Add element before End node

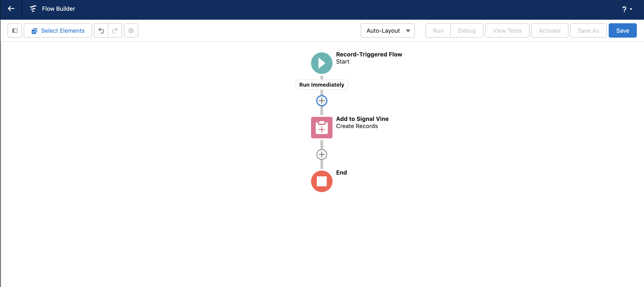click(x=322, y=155)
